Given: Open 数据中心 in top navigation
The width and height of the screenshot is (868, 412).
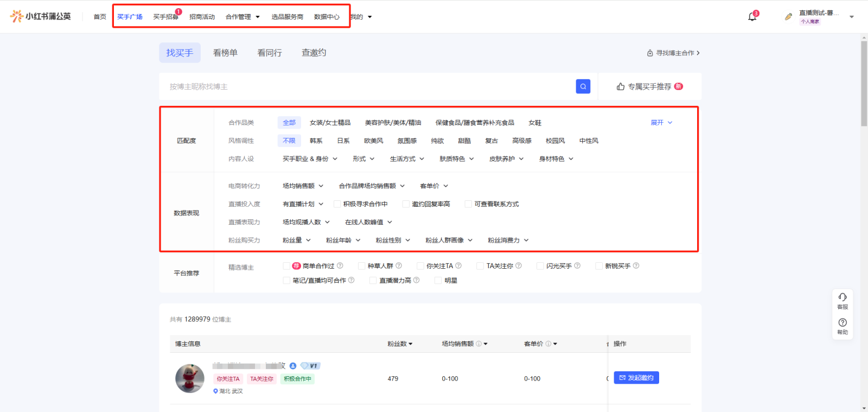Looking at the screenshot, I should (x=327, y=17).
